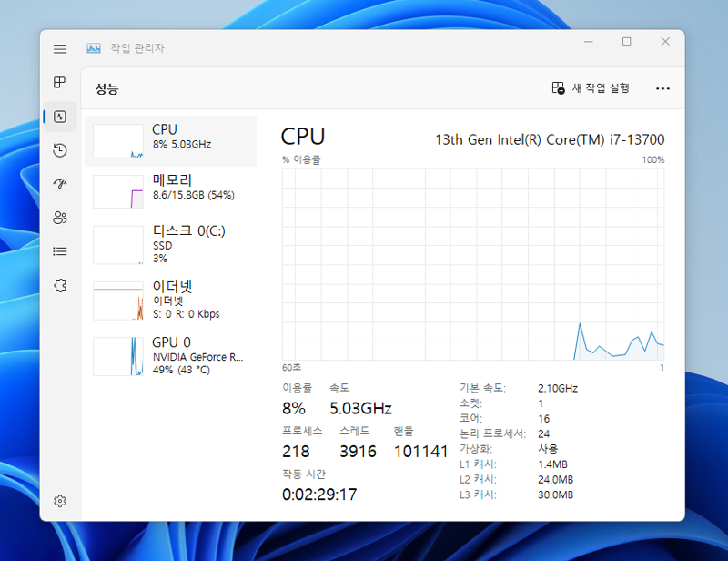Click the 새 작업 실행 button
728x561 pixels.
pyautogui.click(x=590, y=87)
